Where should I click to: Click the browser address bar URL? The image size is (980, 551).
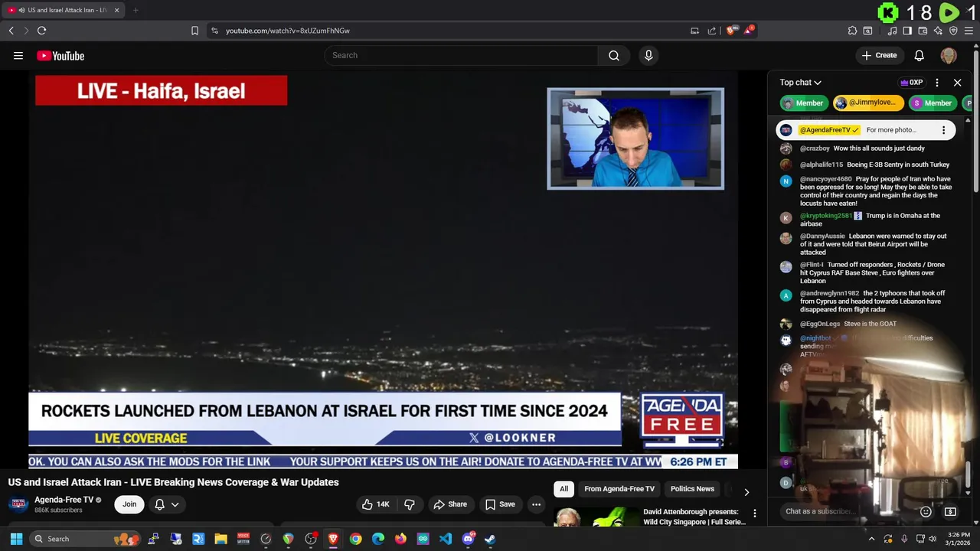[288, 31]
